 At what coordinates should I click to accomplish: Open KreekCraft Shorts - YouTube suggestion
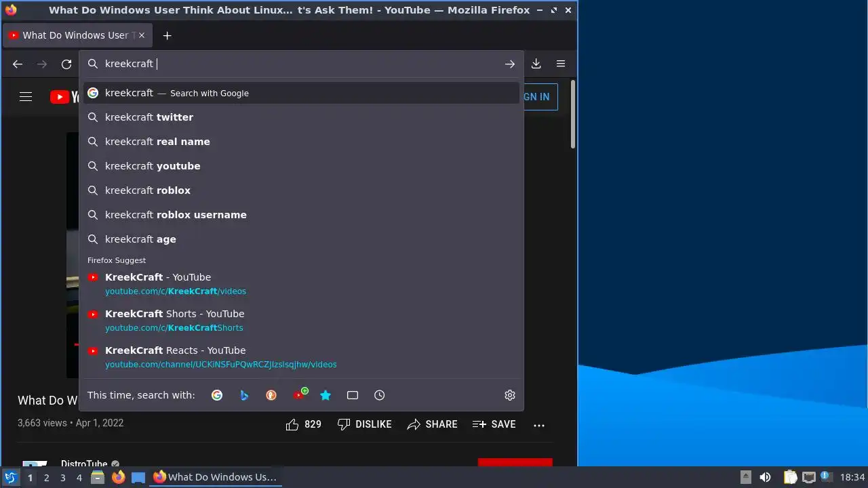tap(301, 320)
